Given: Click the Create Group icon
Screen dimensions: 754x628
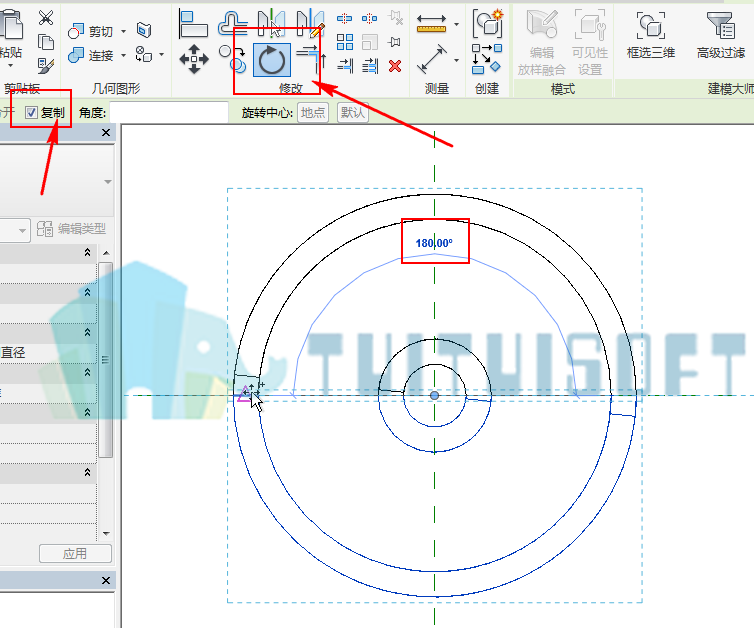Looking at the screenshot, I should point(488,23).
